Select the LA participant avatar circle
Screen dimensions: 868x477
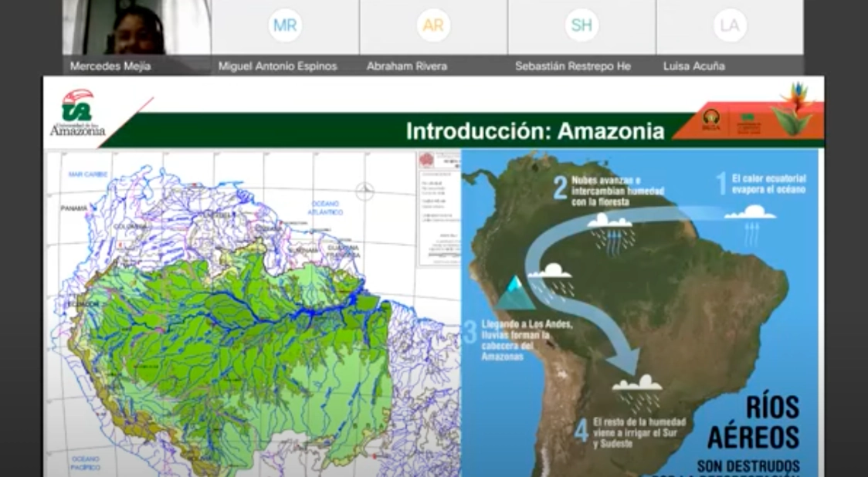[730, 25]
